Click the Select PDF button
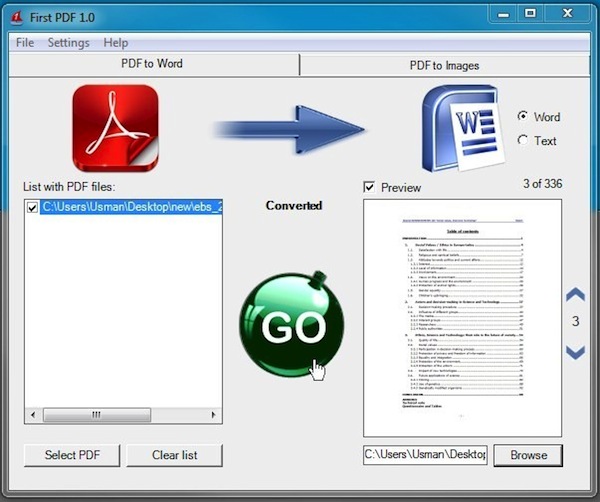Image resolution: width=600 pixels, height=502 pixels. 72,455
